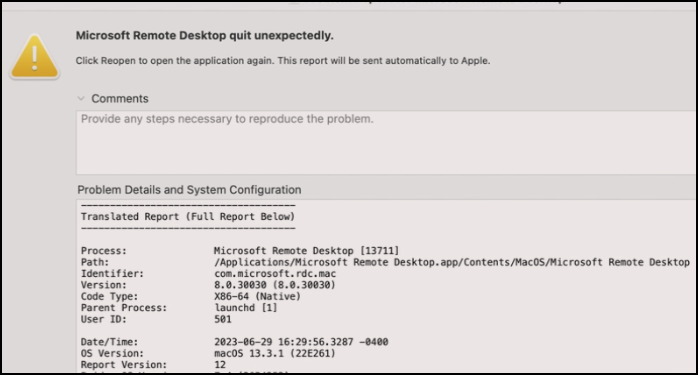
Task: Click the OS Version 'macOS 13.3.1 (22E261)'
Action: pyautogui.click(x=275, y=354)
